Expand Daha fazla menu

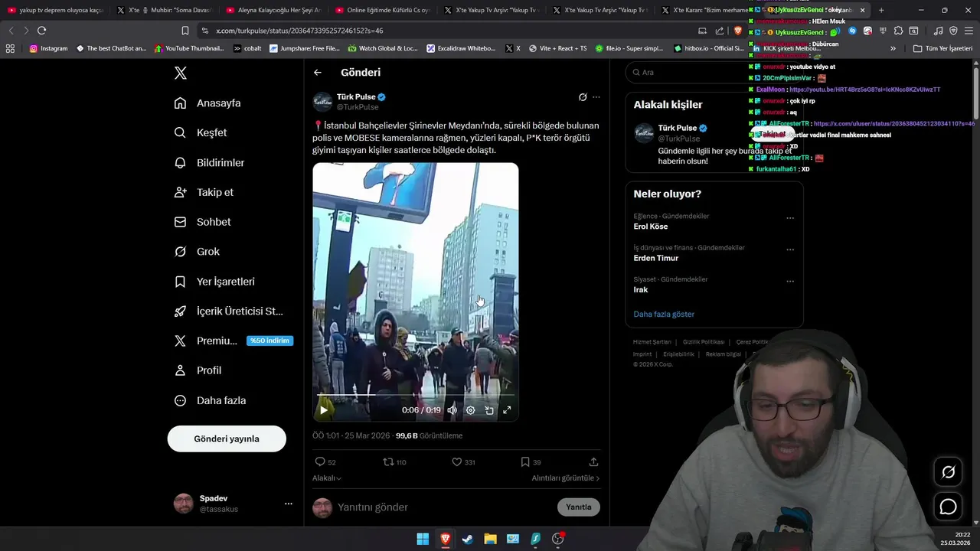210,400
